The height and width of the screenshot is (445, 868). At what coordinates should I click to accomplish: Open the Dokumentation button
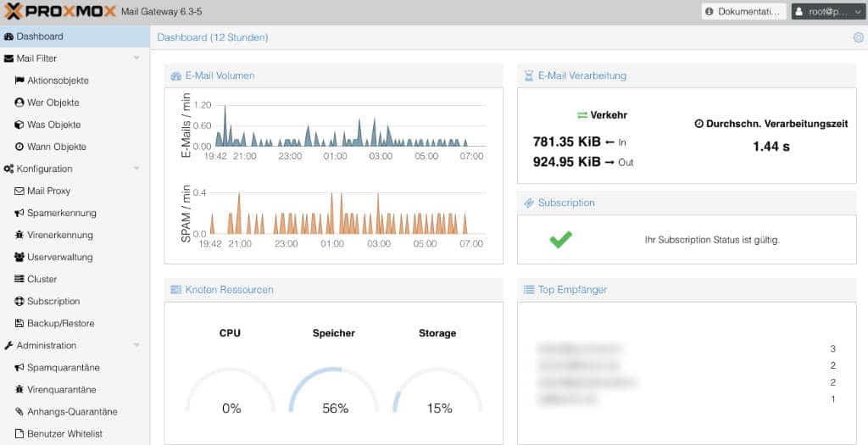pos(743,12)
